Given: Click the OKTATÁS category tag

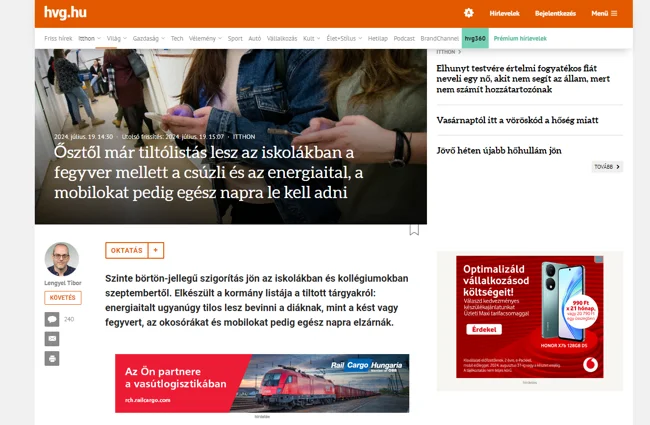Looking at the screenshot, I should click(x=128, y=250).
